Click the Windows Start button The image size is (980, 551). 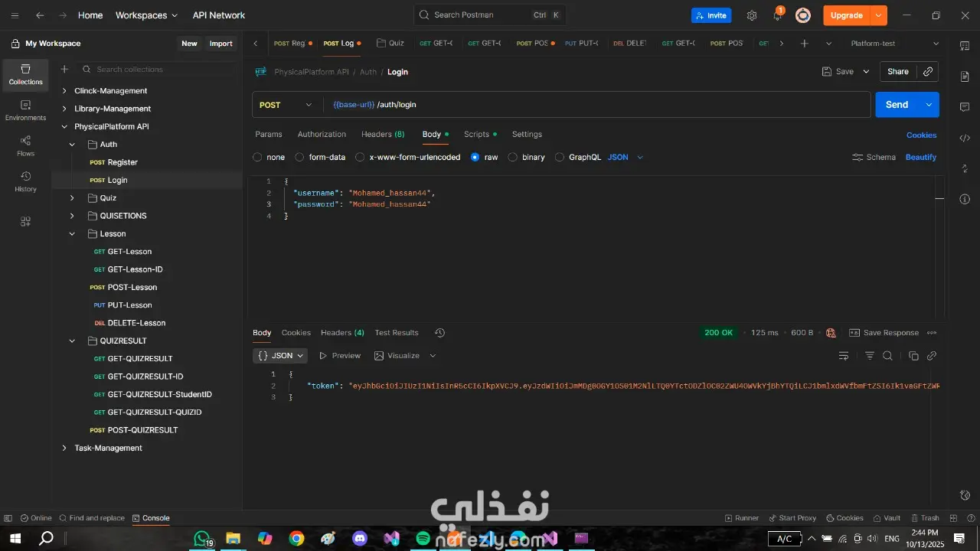(15, 539)
